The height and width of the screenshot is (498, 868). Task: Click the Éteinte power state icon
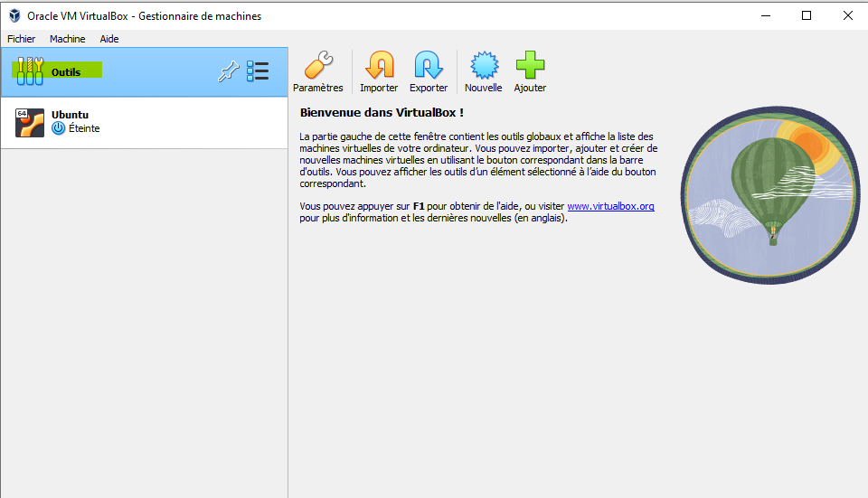click(59, 128)
